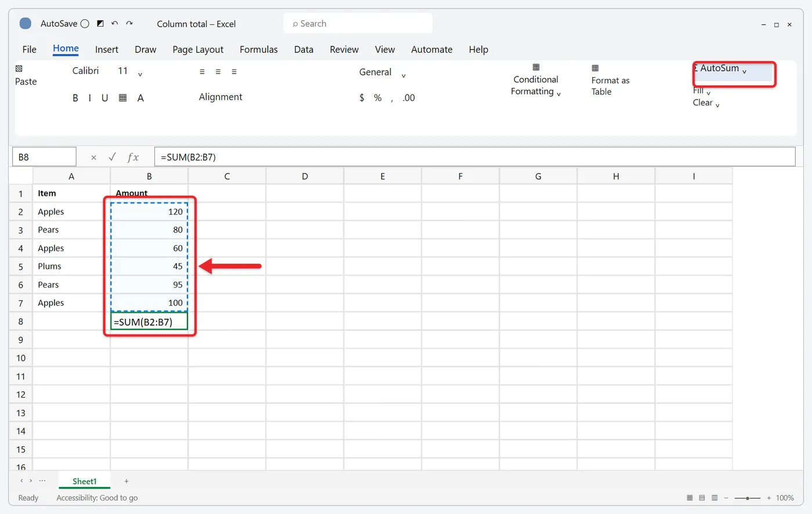Screen dimensions: 812x514
Task: Select column B header
Action: [x=149, y=176]
